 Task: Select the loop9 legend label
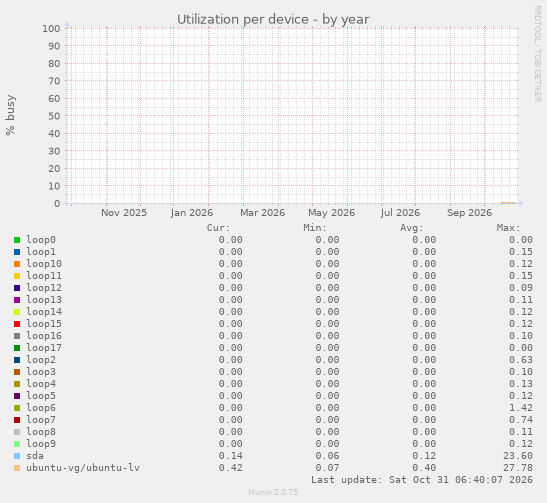tap(41, 444)
